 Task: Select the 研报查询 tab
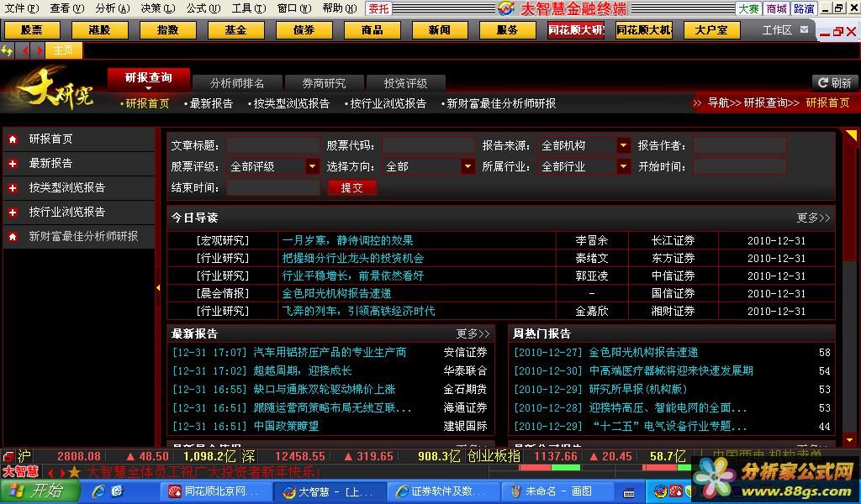tap(148, 78)
